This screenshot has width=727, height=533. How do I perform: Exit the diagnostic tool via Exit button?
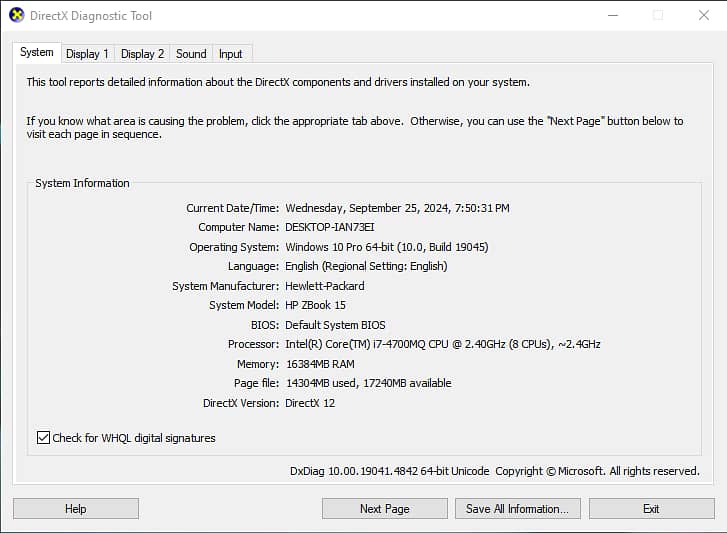651,509
